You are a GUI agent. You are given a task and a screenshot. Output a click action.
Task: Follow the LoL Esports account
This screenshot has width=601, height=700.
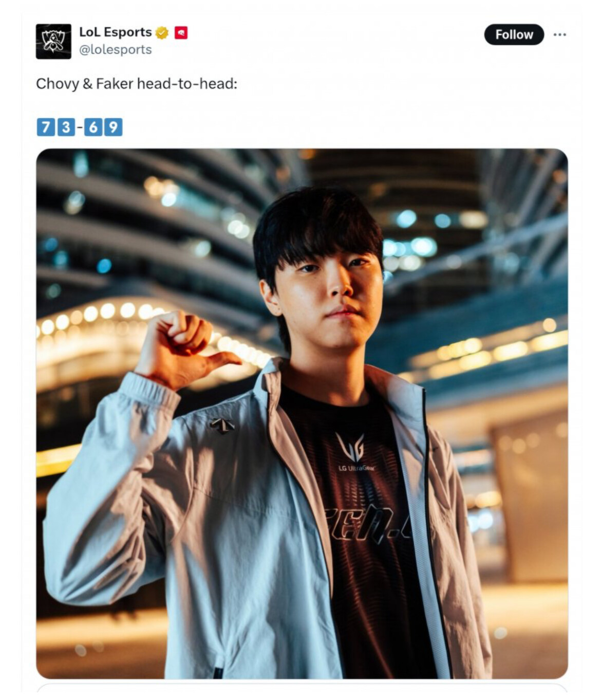tap(514, 34)
